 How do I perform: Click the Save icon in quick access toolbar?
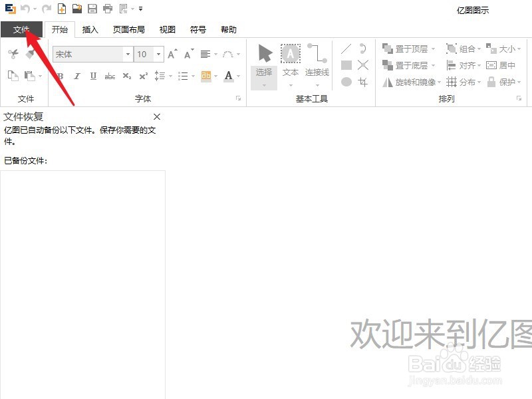pos(92,8)
